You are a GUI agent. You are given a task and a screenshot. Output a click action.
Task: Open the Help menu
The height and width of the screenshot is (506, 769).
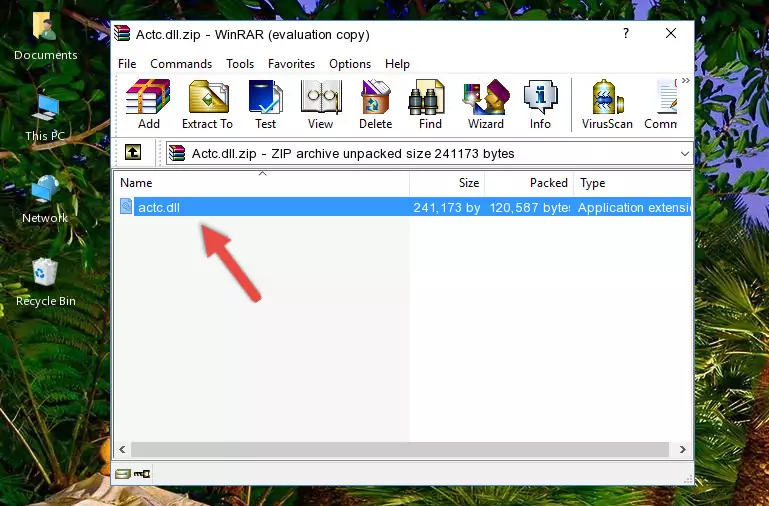click(x=397, y=64)
